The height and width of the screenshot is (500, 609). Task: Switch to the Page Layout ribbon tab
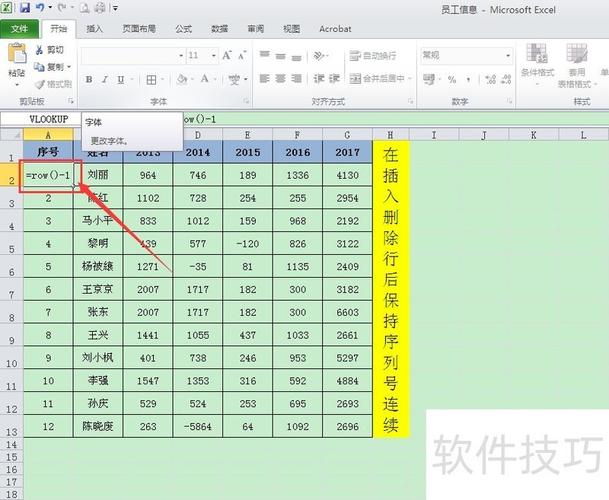tap(139, 29)
